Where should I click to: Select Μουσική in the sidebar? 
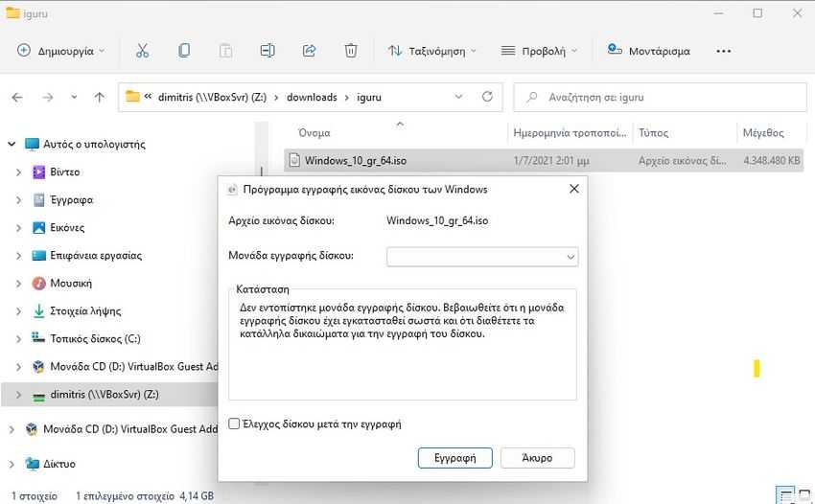tap(71, 284)
